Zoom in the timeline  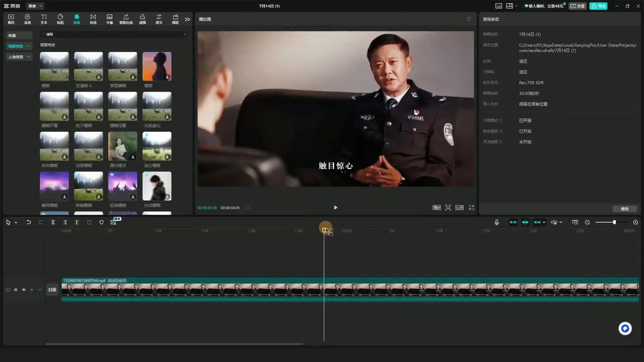click(x=635, y=222)
